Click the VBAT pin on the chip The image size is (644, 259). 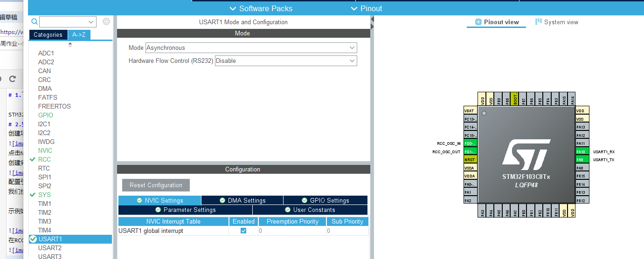[x=470, y=111]
